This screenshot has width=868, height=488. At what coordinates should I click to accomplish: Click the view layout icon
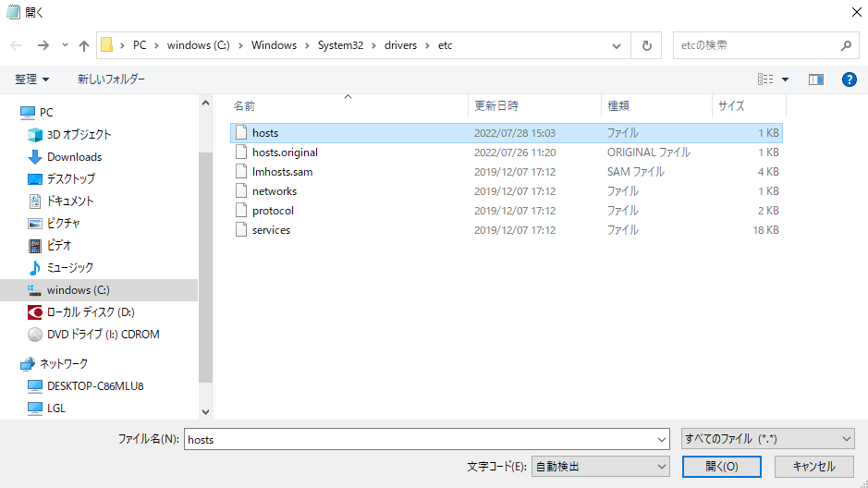pyautogui.click(x=765, y=79)
